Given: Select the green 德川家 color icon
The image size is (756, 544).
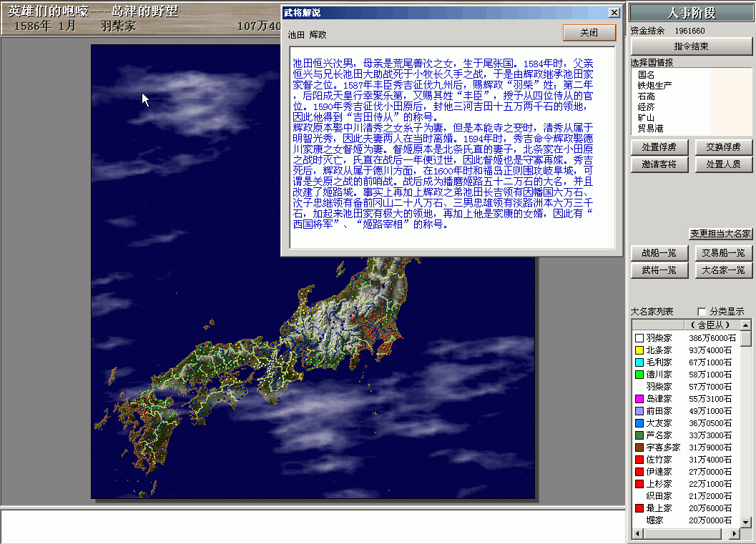Looking at the screenshot, I should [639, 375].
